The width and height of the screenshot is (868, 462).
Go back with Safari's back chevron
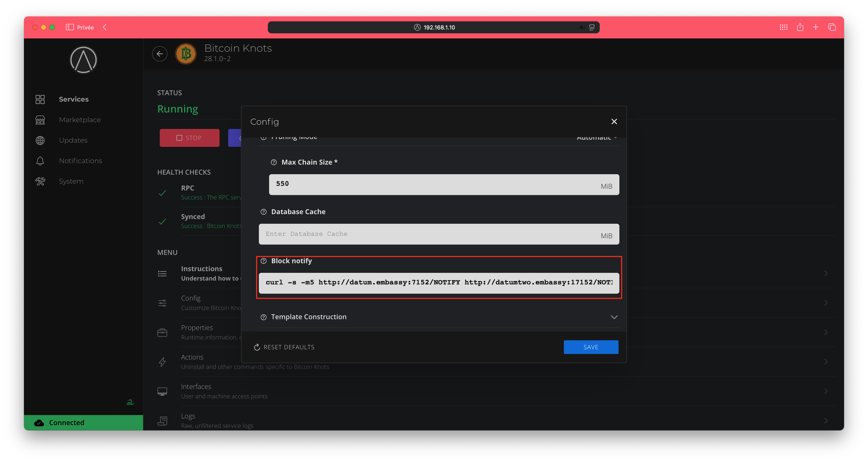point(105,27)
